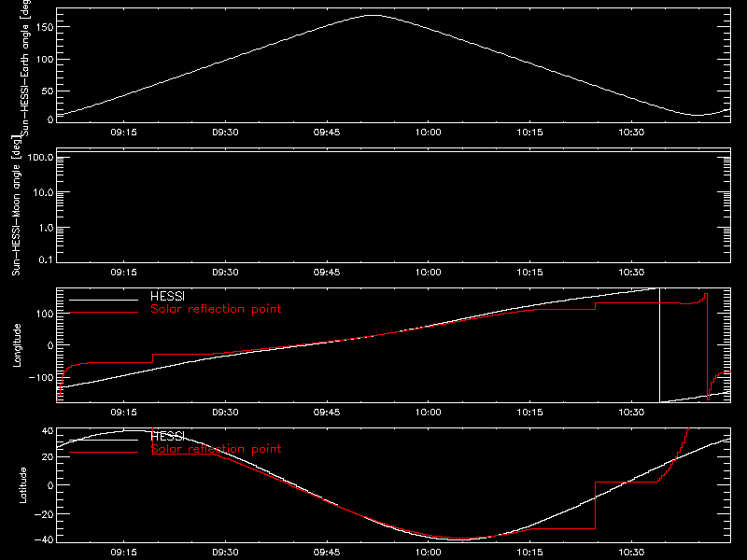Select 09:45 label under Earth angle plot
This screenshot has height=560, width=747.
pos(327,132)
